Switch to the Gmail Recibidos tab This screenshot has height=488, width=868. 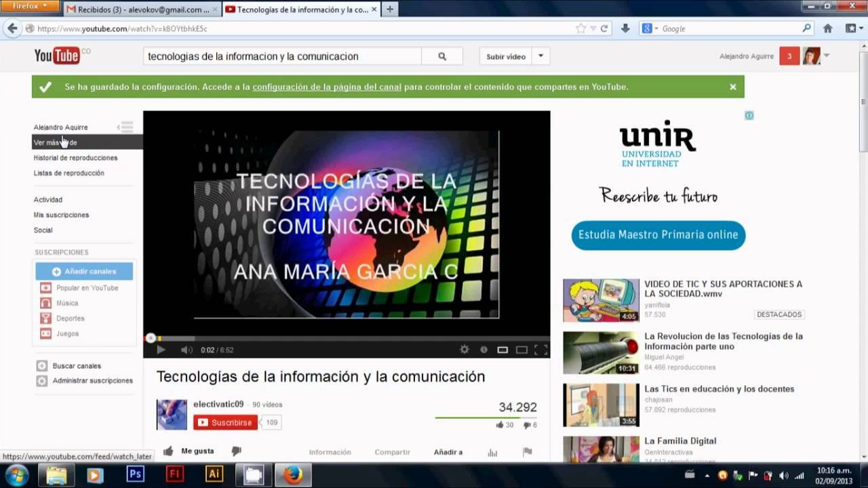pyautogui.click(x=142, y=9)
